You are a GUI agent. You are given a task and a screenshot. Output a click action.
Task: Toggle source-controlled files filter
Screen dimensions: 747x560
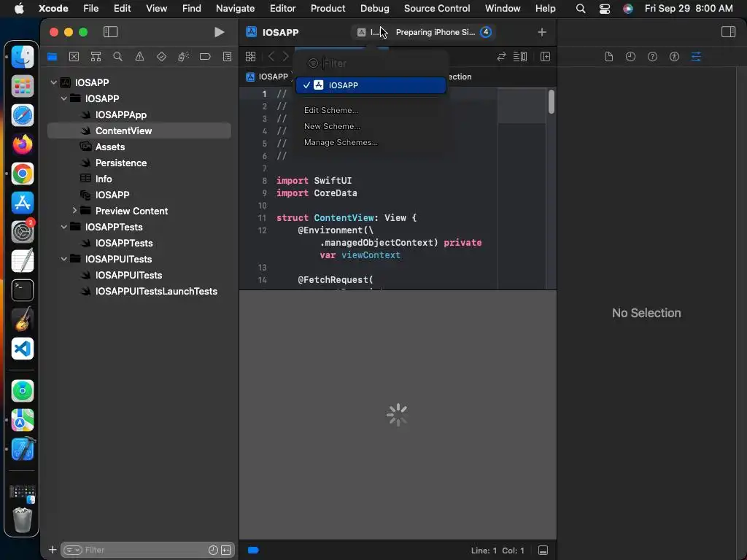pos(226,550)
